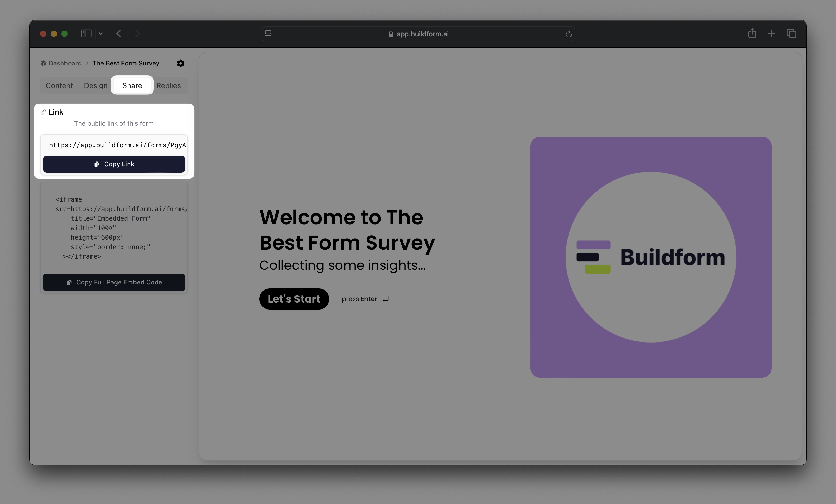Select the Share tab
This screenshot has height=504, width=836.
pyautogui.click(x=132, y=85)
